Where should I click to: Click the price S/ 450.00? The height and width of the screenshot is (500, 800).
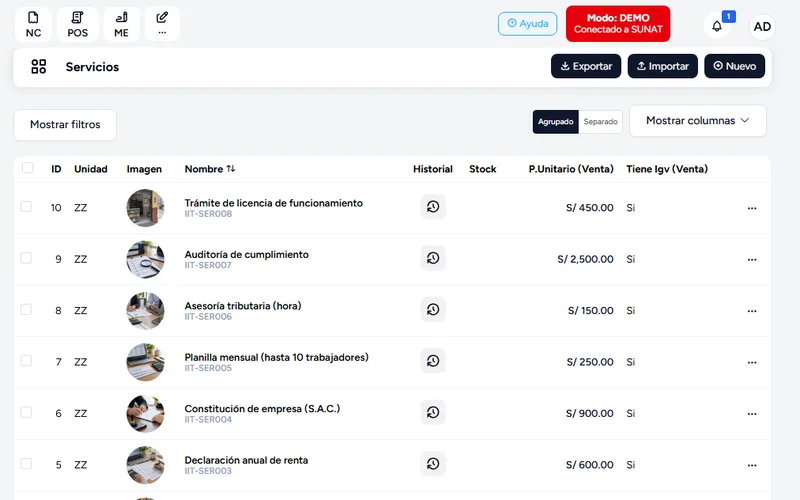[590, 208]
